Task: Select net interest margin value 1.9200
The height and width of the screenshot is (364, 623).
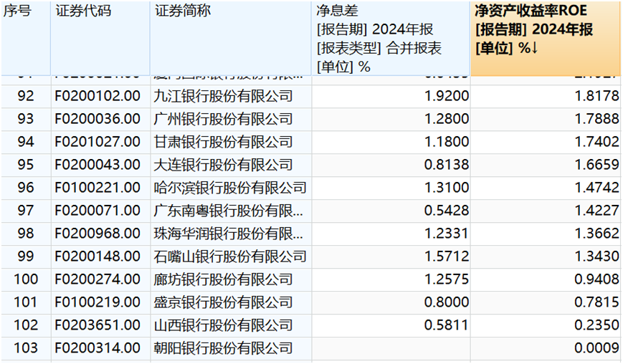Action: (447, 96)
